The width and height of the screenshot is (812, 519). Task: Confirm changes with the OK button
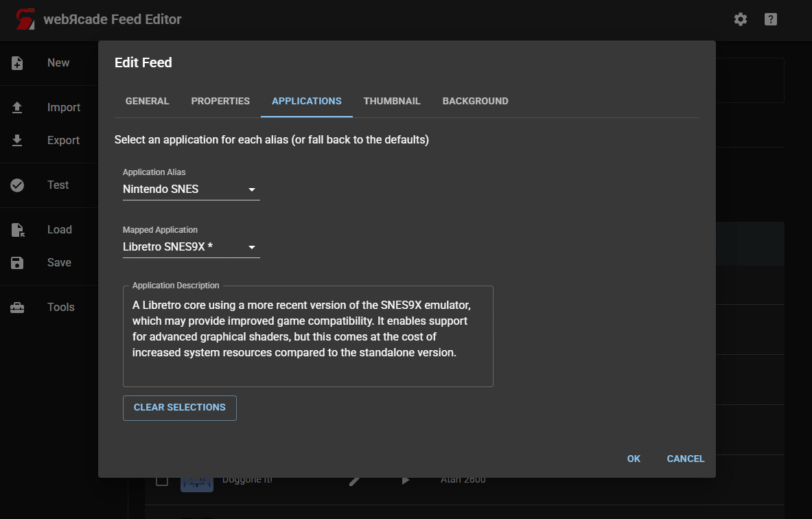634,459
